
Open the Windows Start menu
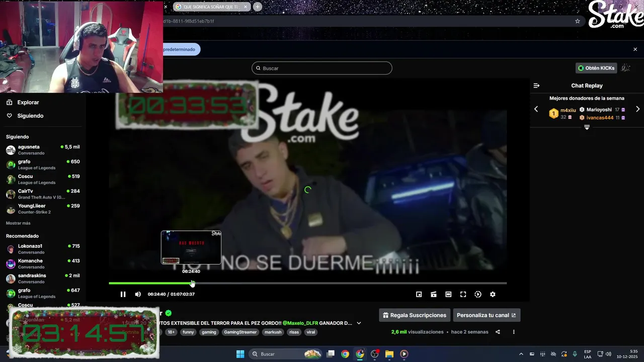[x=240, y=354]
